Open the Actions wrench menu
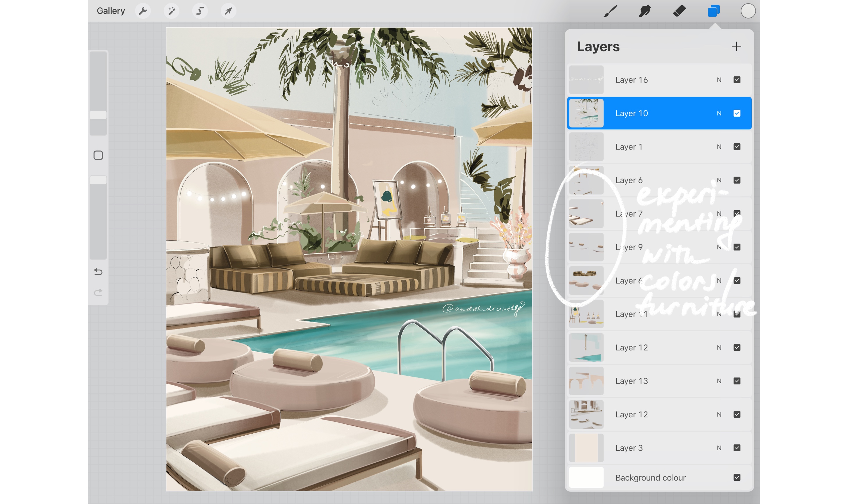Screen dimensions: 848x504 143,11
